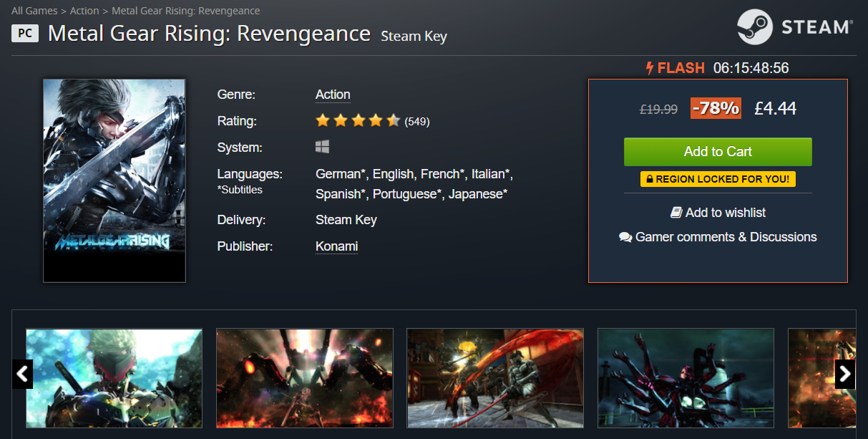Click the £4.44 sale price

[776, 109]
